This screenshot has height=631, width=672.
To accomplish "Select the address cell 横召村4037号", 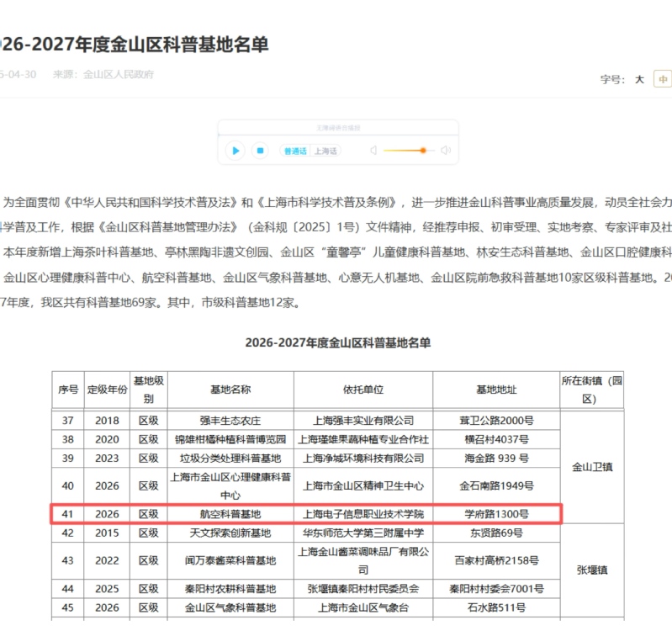I will pyautogui.click(x=496, y=439).
